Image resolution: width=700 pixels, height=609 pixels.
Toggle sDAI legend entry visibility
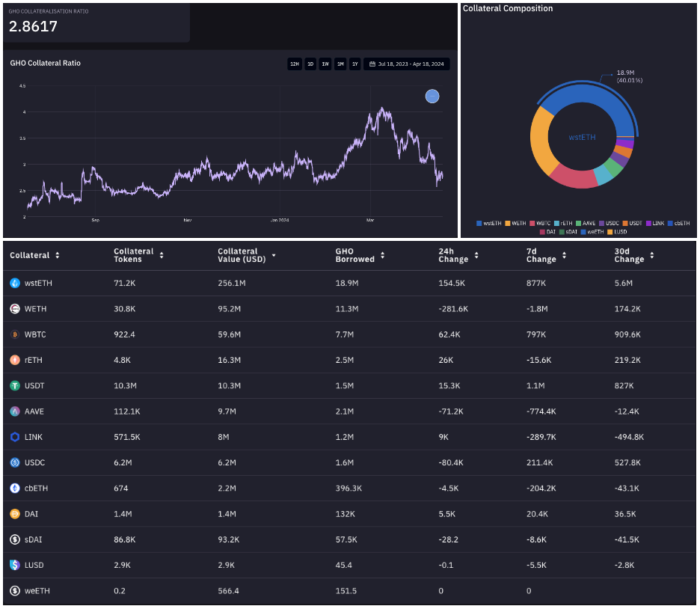pyautogui.click(x=568, y=232)
